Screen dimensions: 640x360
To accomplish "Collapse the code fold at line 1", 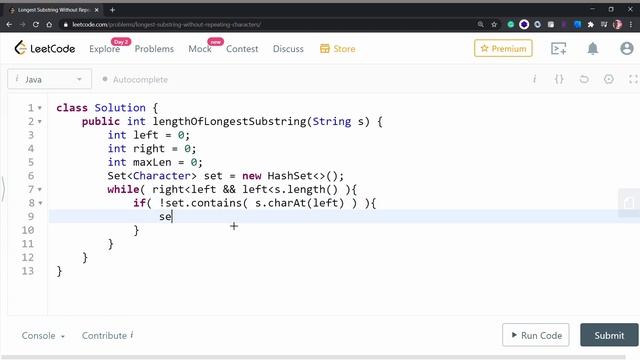I will pyautogui.click(x=40, y=108).
